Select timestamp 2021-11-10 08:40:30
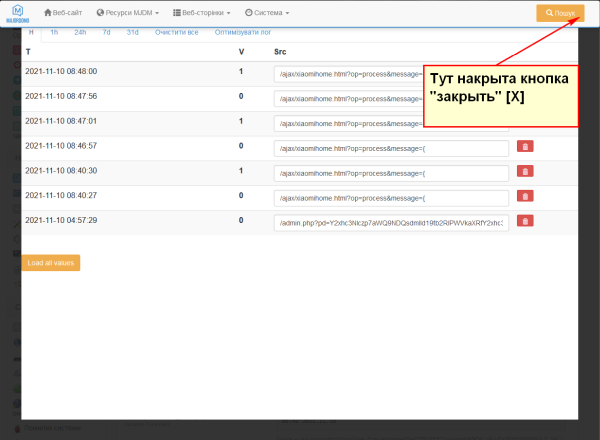600x440 pixels. [61, 171]
